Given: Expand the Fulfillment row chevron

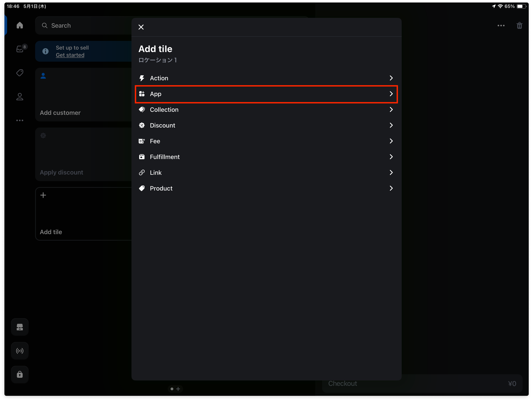Looking at the screenshot, I should click(391, 157).
